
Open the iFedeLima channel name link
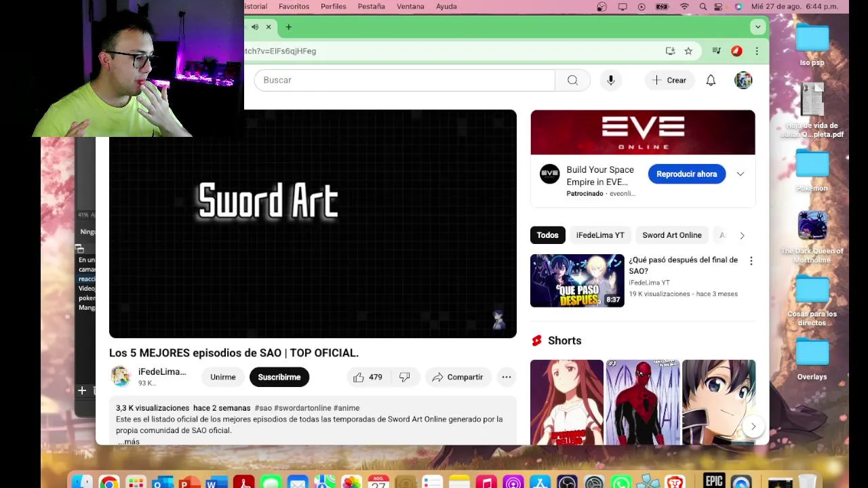point(162,372)
